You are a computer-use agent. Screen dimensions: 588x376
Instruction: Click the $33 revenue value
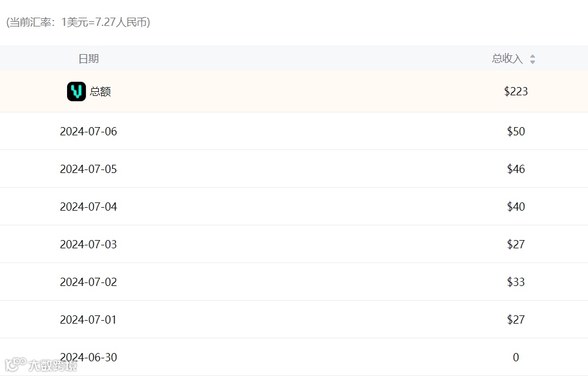tap(516, 282)
